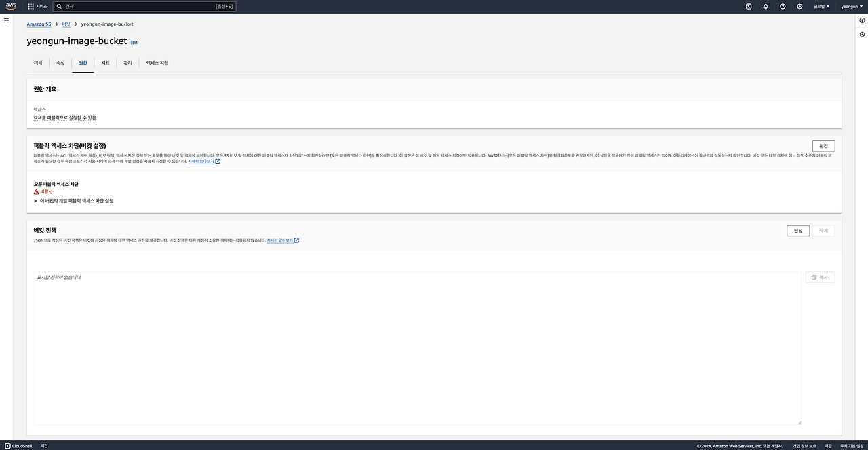The height and width of the screenshot is (450, 868).
Task: Click 객체를 퍼블릭으로 설정할 수 있음 text
Action: [x=65, y=117]
